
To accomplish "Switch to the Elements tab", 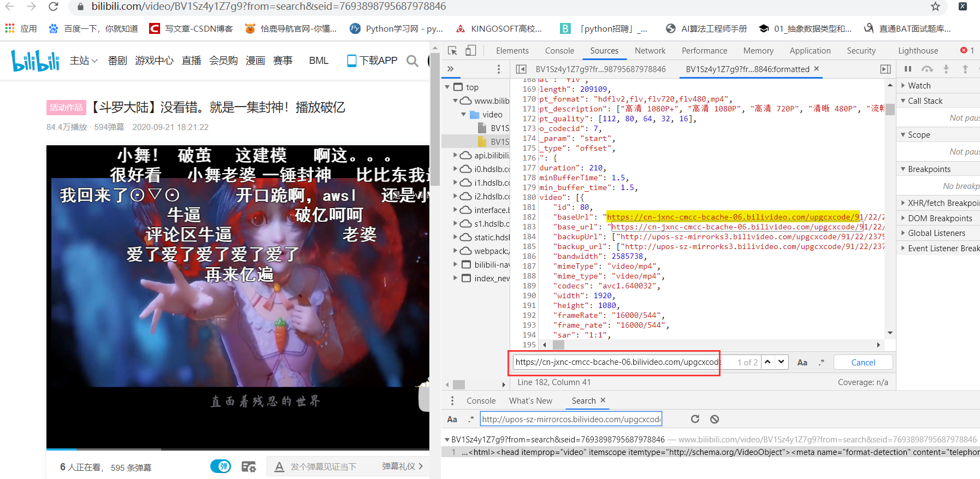I will pyautogui.click(x=512, y=51).
